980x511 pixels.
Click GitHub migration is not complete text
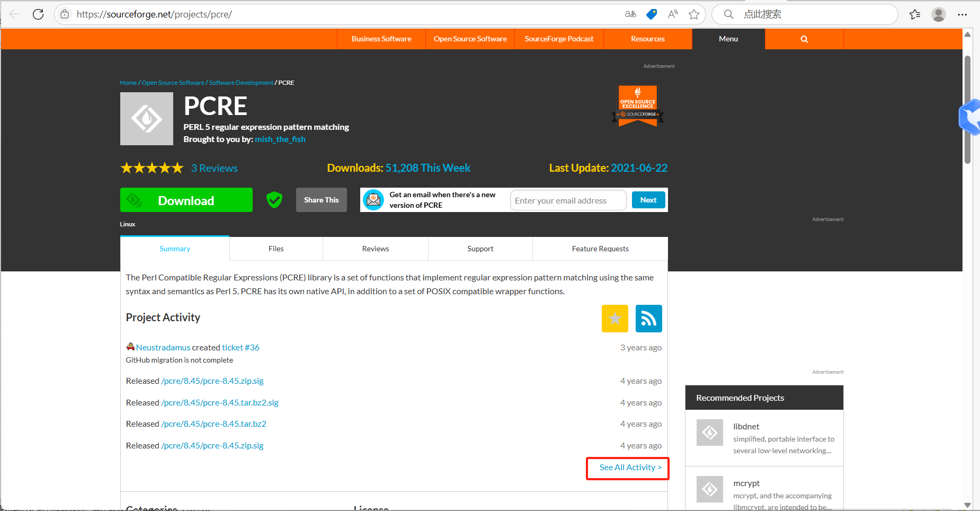(x=180, y=360)
